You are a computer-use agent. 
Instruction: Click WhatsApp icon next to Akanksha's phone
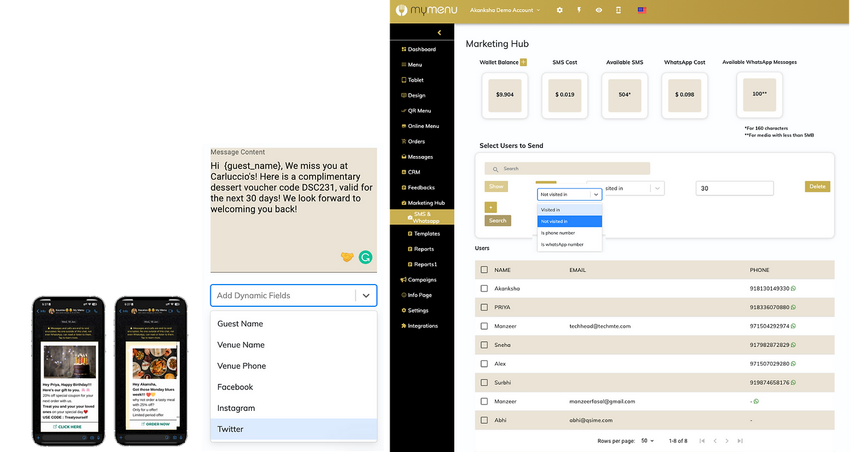pos(793,289)
